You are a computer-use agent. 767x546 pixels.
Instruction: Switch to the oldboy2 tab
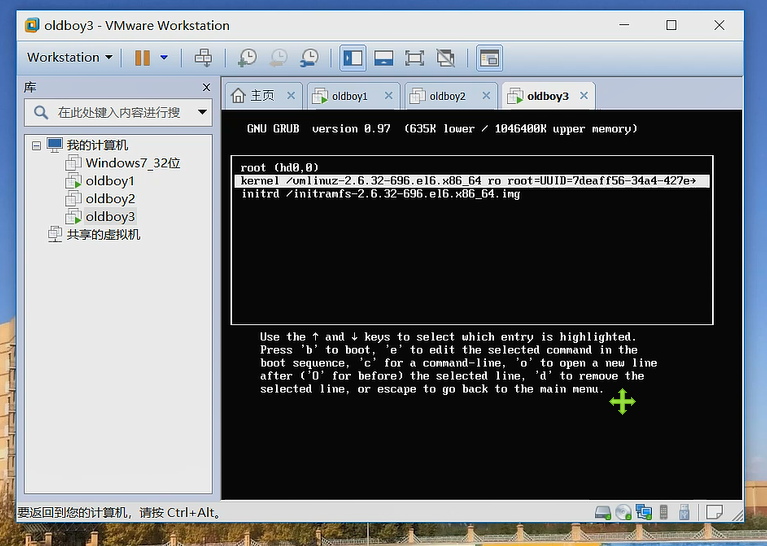click(447, 96)
